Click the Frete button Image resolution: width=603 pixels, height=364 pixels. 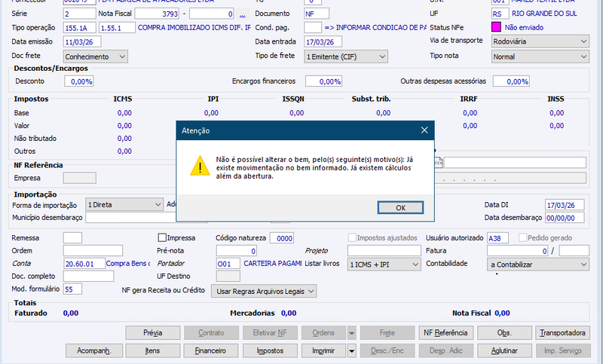coord(387,333)
